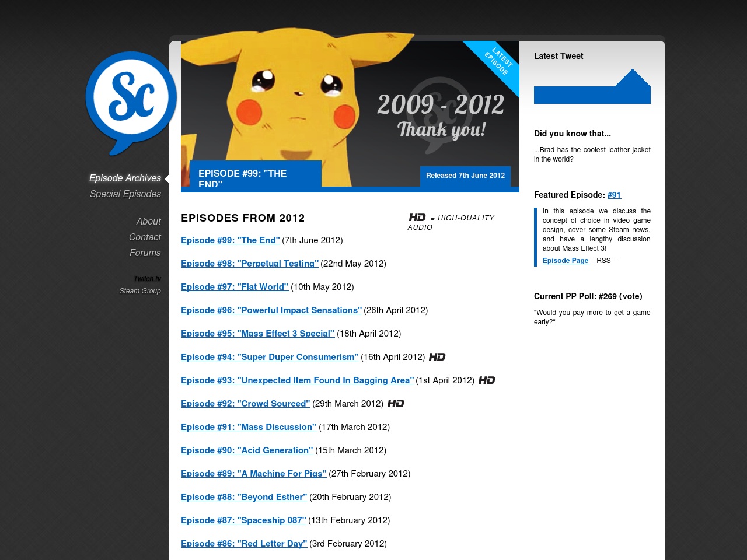
Task: Open Episode #98 "Perpetual Testing"
Action: 250,264
